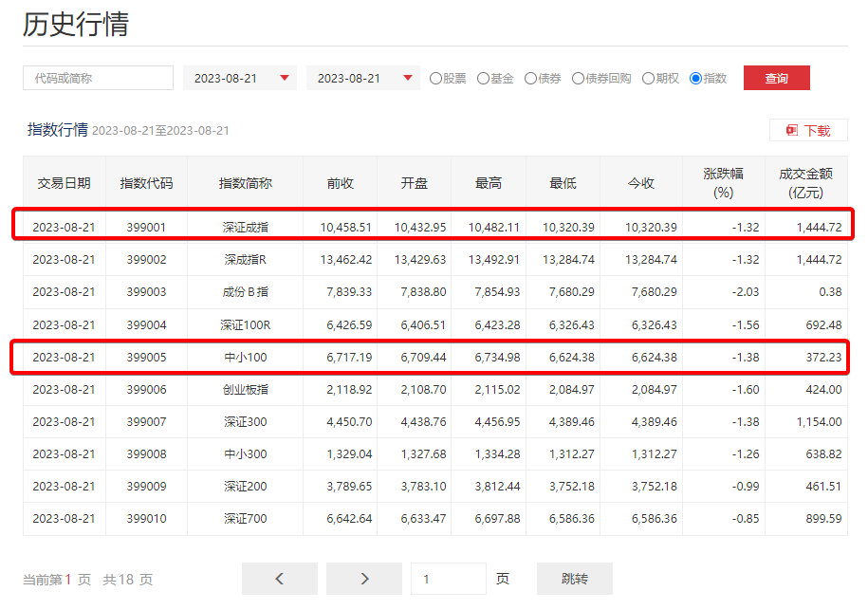Click the 交易日期 column header

tap(64, 183)
